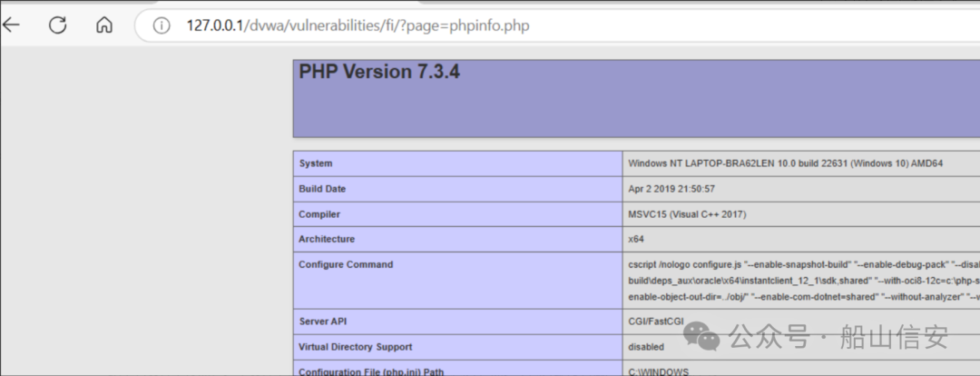Select the System row label

pos(316,163)
